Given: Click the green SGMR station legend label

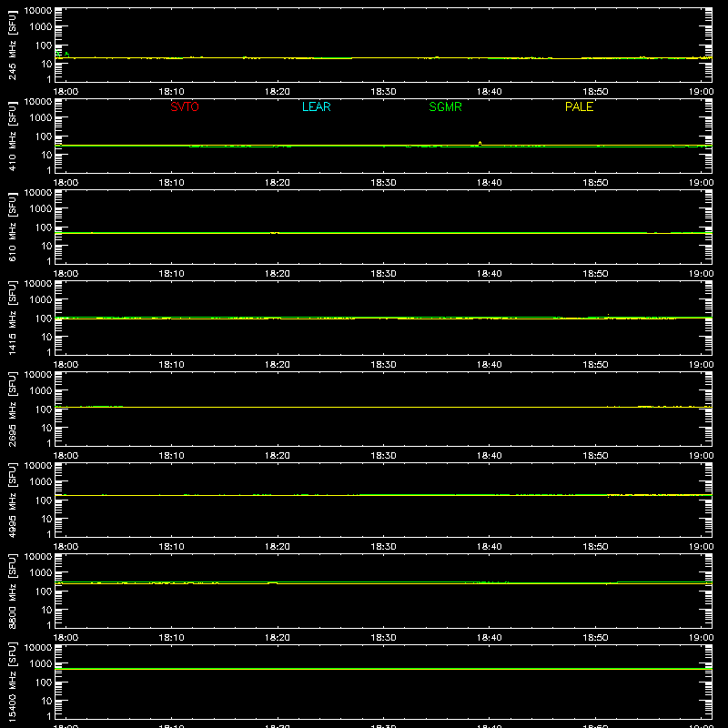Looking at the screenshot, I should [x=445, y=106].
